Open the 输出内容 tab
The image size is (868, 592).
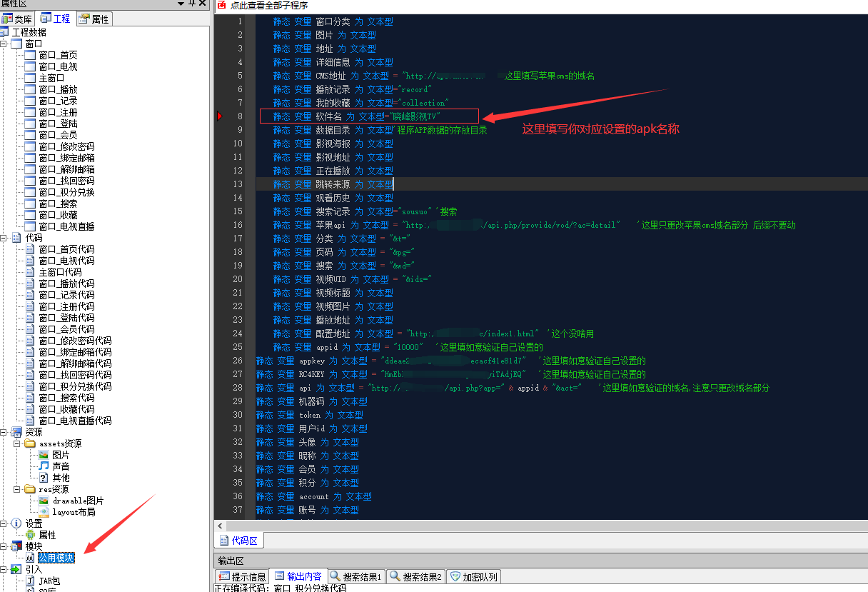coord(298,576)
